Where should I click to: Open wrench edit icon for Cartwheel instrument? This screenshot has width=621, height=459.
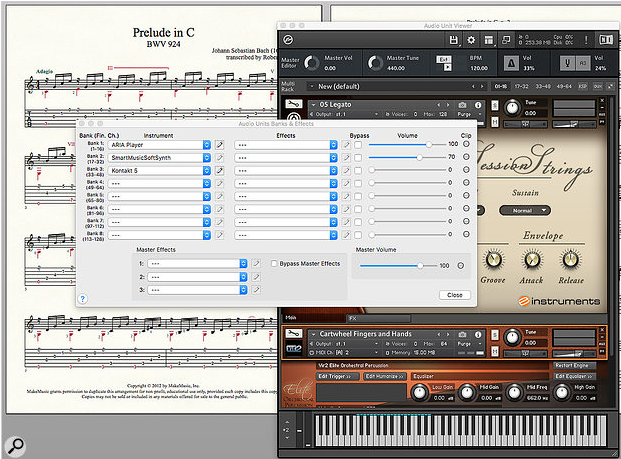click(x=294, y=333)
